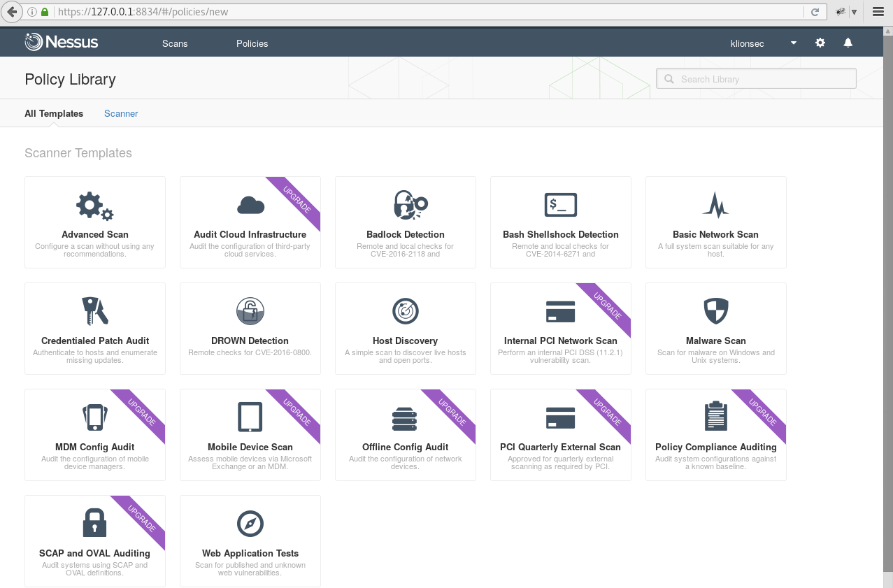The width and height of the screenshot is (893, 588).
Task: Open the browser hamburger menu
Action: 878,12
